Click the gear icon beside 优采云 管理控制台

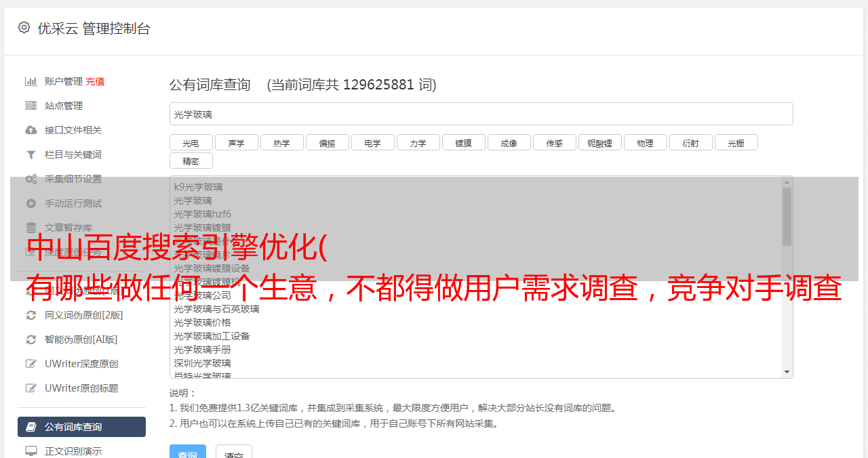click(24, 28)
